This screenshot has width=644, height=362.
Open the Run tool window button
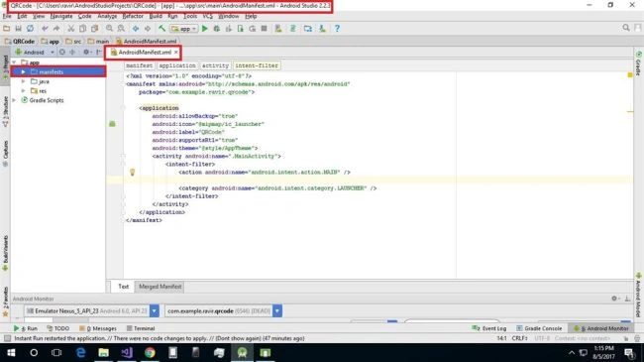pos(26,328)
